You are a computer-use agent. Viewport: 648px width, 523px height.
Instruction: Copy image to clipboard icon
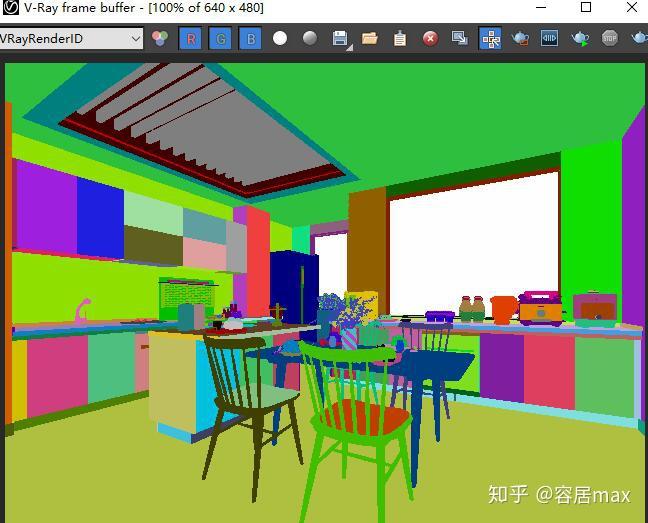point(400,38)
